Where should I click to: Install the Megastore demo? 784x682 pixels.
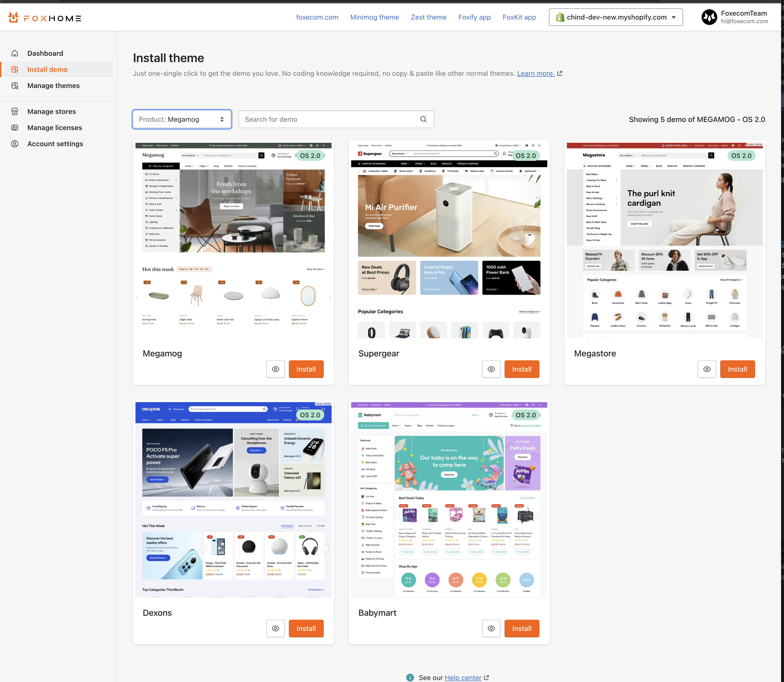click(x=737, y=369)
